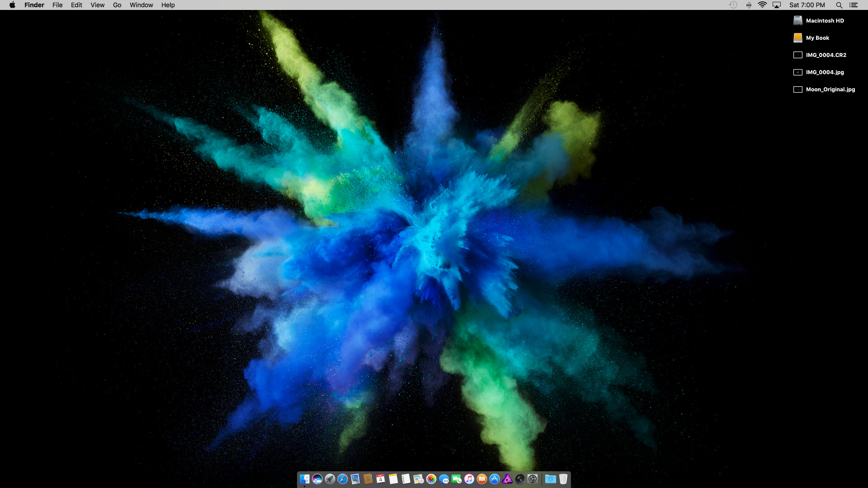Open Contacts in the Dock
Screen dimensions: 868x488
coord(368,479)
